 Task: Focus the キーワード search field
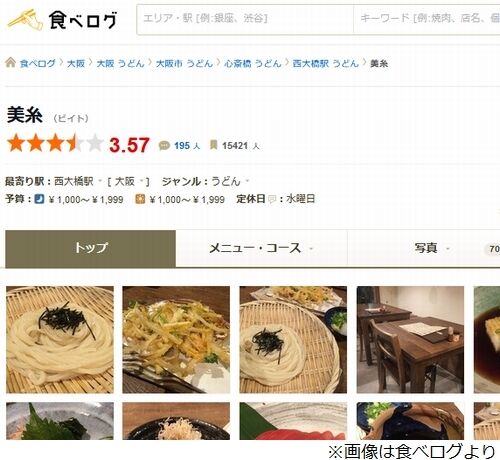coord(427,19)
